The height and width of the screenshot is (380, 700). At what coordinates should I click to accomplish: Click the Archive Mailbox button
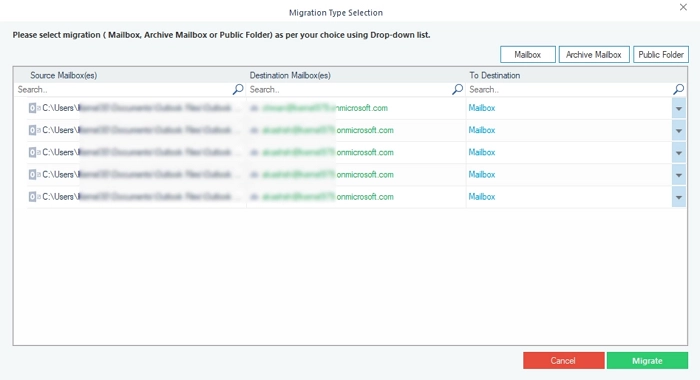pos(594,54)
